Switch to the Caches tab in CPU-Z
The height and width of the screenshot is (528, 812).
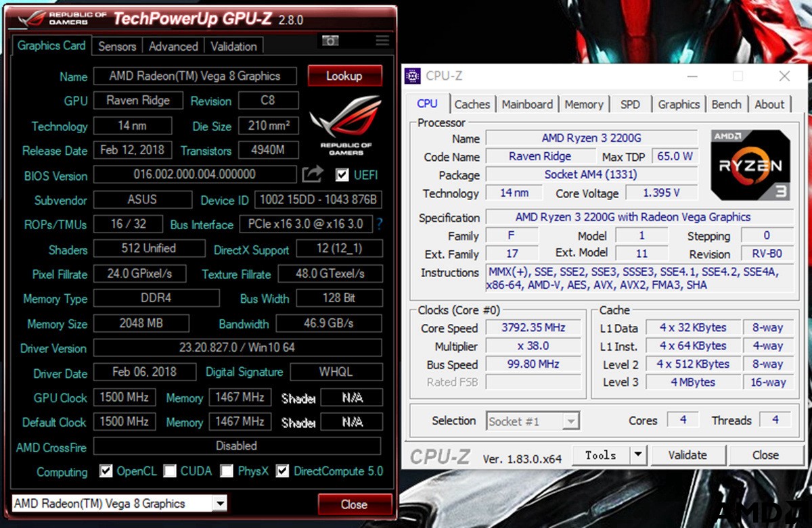472,104
